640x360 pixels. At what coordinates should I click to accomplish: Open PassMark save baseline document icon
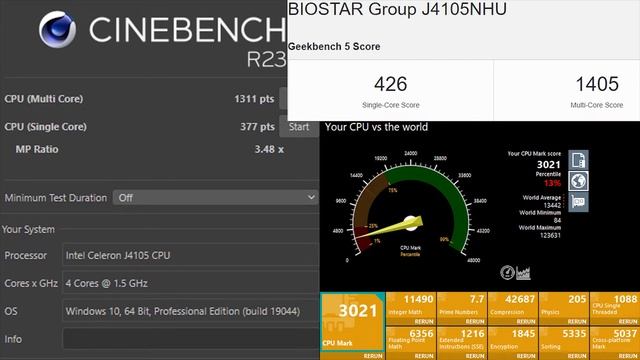[x=578, y=160]
